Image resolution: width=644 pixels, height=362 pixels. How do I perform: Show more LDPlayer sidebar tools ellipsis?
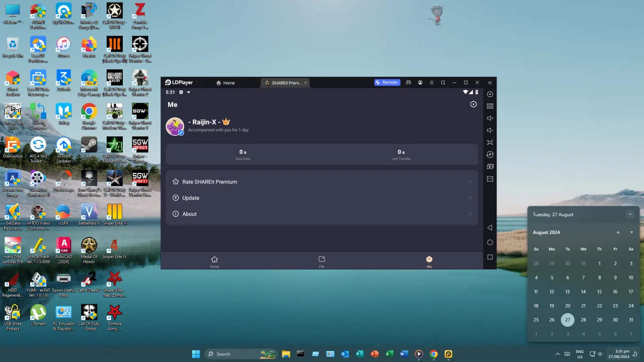point(490,178)
